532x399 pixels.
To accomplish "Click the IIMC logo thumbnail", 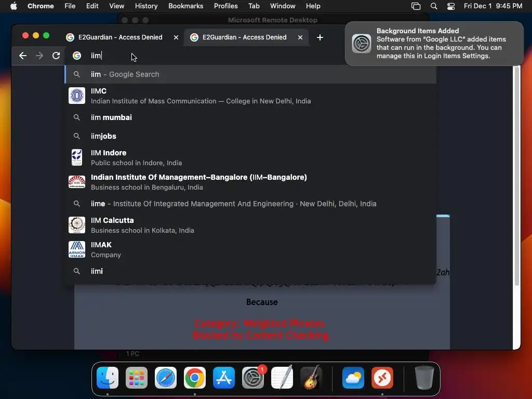I will [77, 96].
